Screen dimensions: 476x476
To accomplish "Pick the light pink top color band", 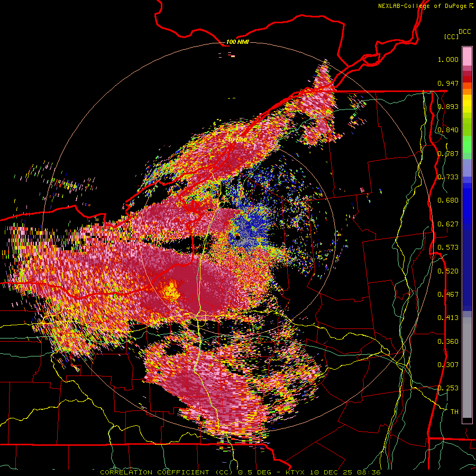I will (467, 56).
